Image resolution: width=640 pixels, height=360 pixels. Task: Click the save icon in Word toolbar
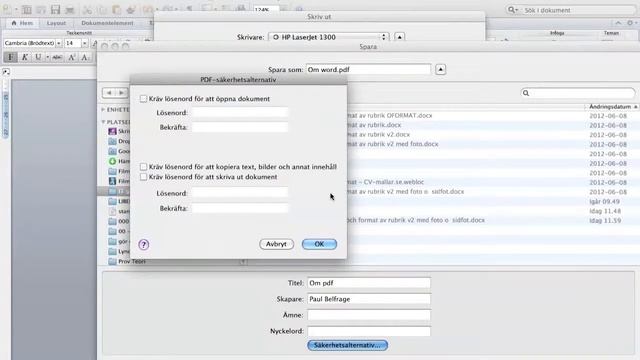point(55,9)
